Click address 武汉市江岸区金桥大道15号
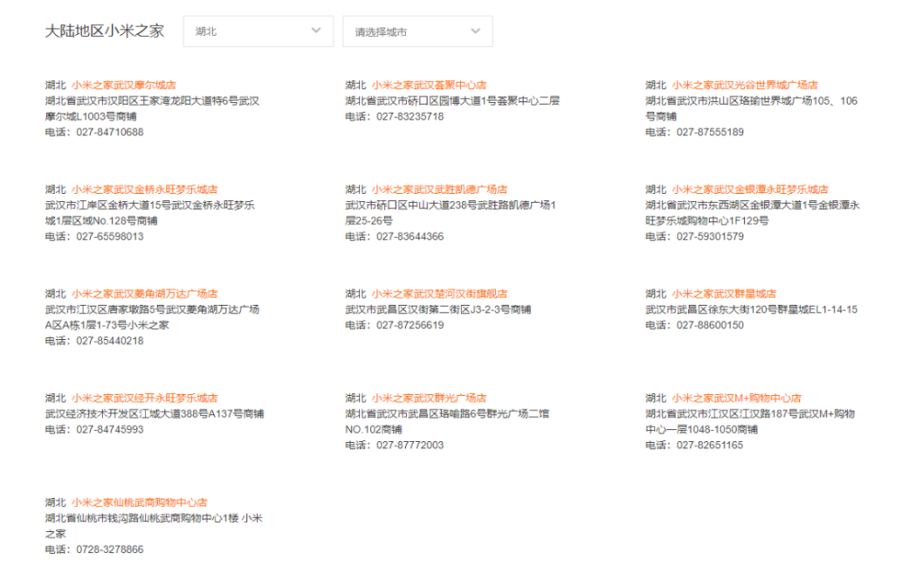 pyautogui.click(x=150, y=213)
